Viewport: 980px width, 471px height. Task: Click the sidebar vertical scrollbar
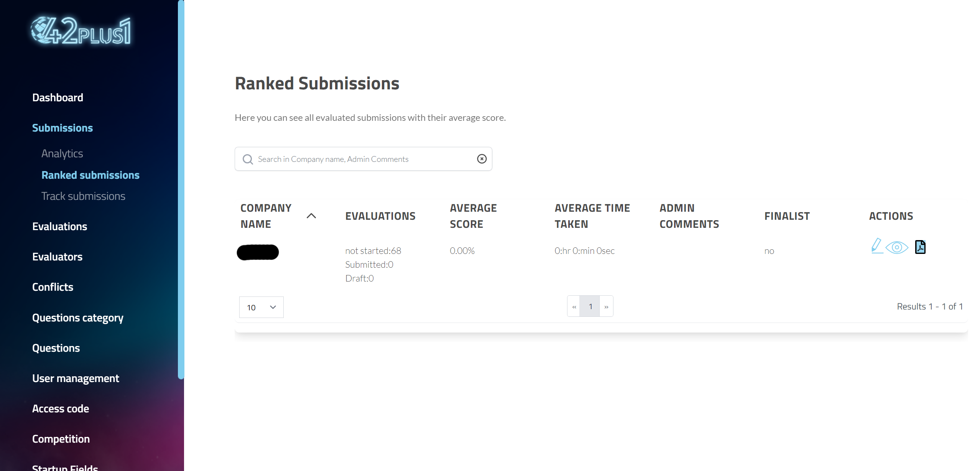[x=181, y=192]
